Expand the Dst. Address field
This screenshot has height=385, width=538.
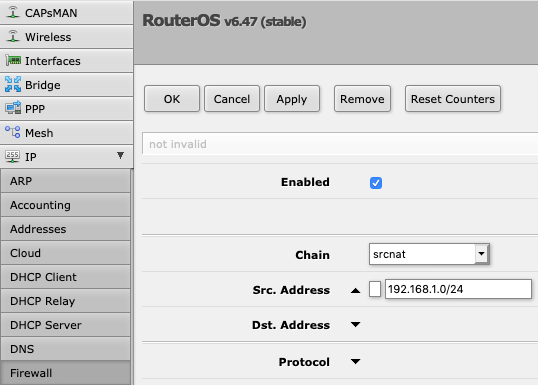point(355,324)
